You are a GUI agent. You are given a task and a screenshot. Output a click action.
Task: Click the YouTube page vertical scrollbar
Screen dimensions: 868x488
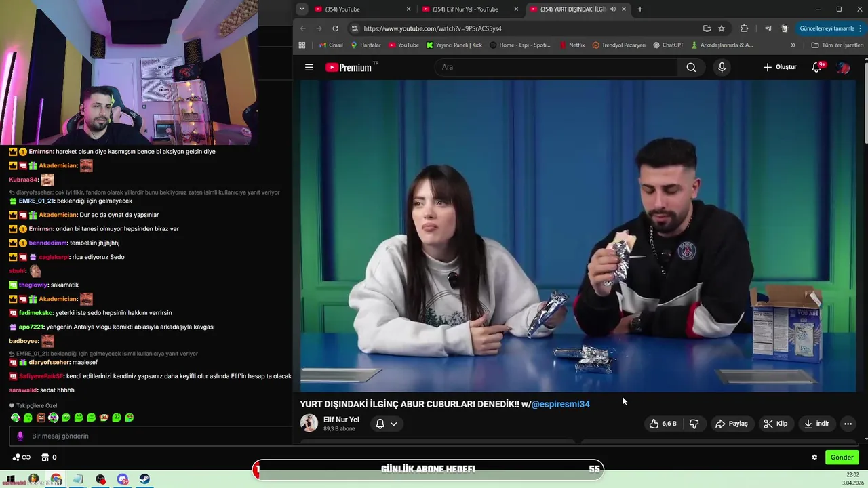click(x=865, y=102)
